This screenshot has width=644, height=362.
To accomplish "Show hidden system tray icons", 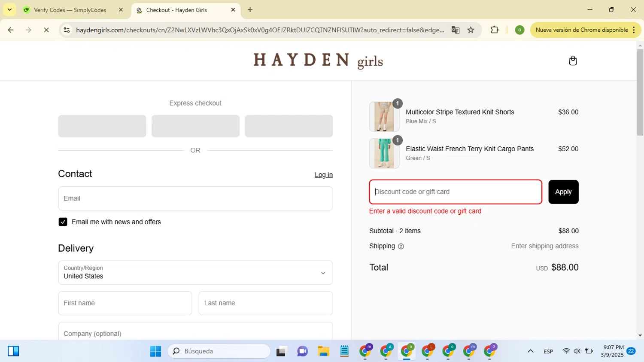I will (x=531, y=351).
